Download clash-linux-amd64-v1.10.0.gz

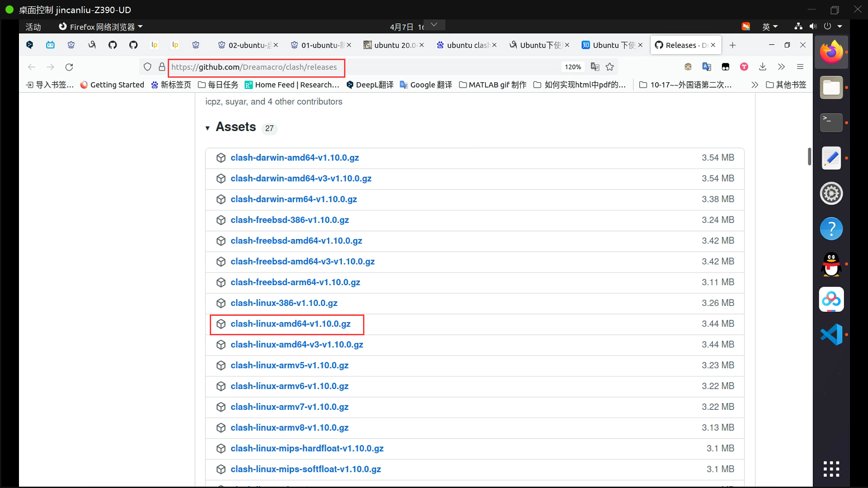pos(290,324)
